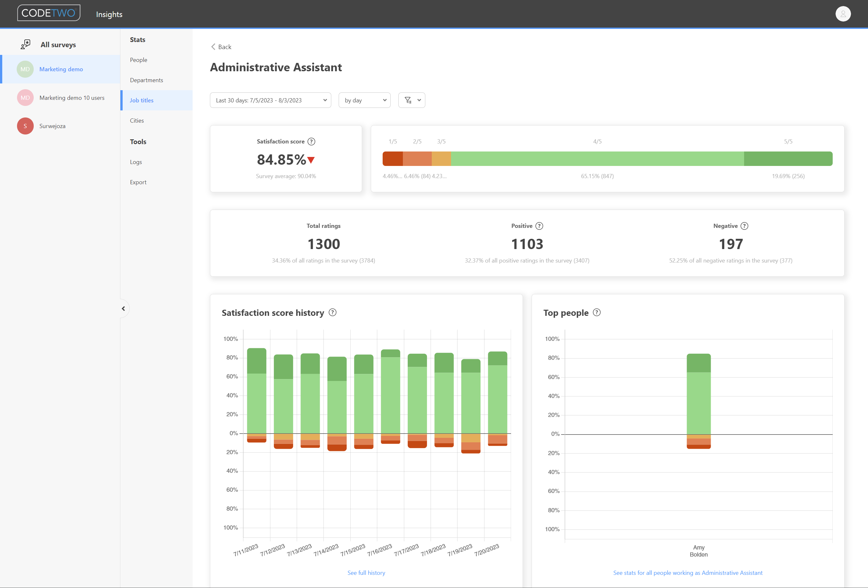Image resolution: width=868 pixels, height=588 pixels.
Task: Open the user profile avatar in the top bar
Action: click(x=843, y=14)
